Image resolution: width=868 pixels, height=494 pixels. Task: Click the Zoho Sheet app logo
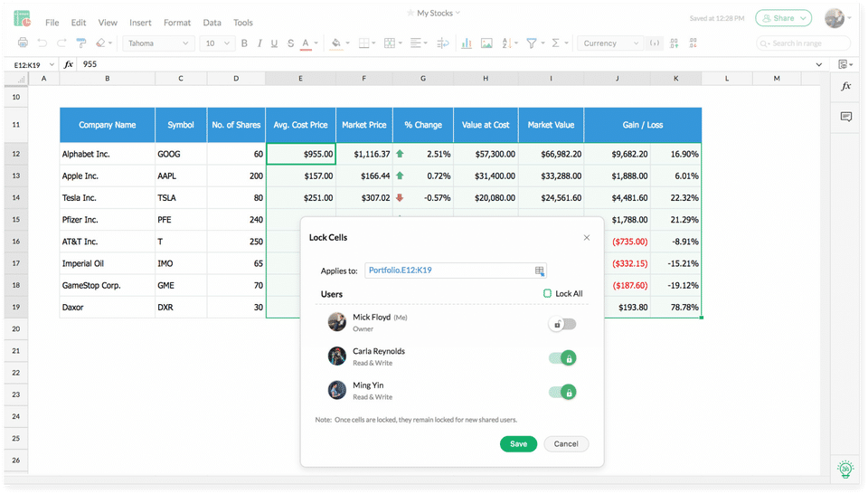click(x=23, y=19)
